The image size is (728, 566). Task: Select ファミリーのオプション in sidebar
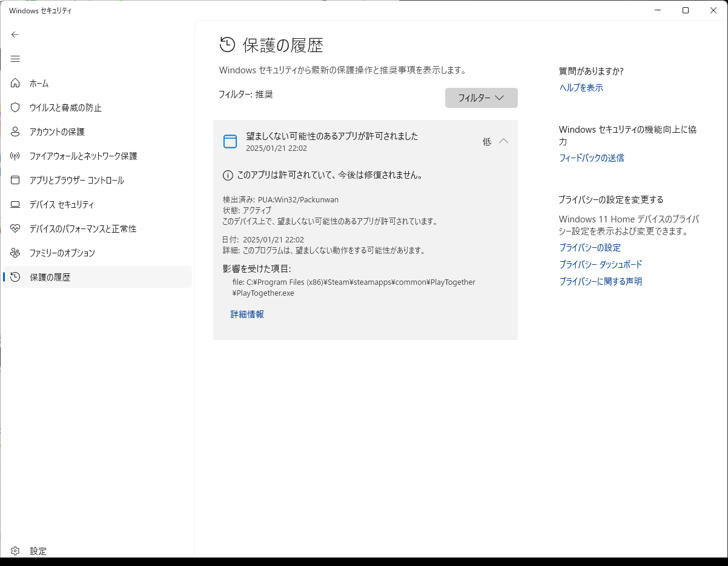point(62,253)
